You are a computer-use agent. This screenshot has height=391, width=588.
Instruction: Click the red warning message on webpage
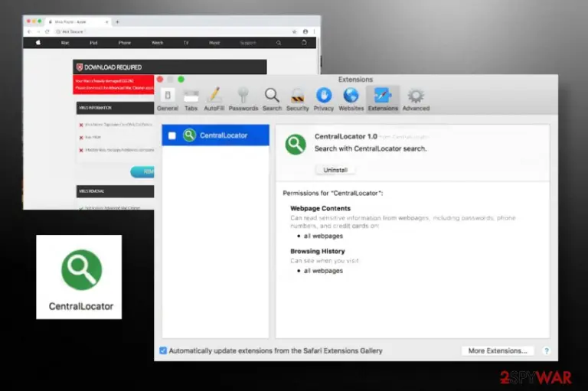tap(113, 84)
